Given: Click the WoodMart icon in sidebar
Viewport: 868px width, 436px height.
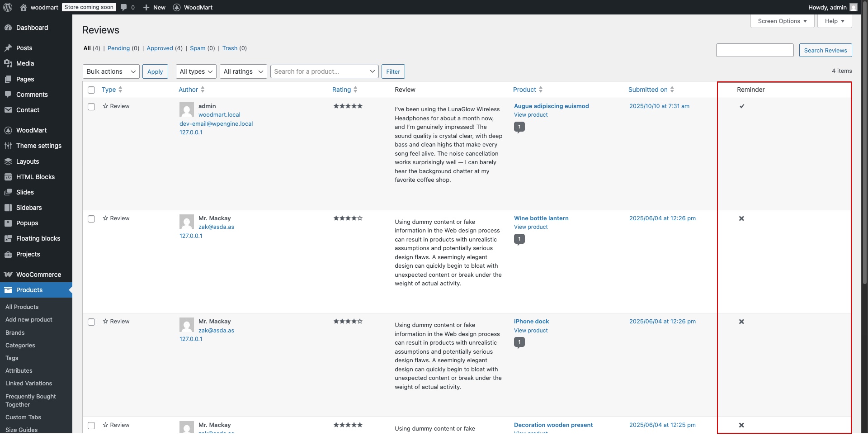Looking at the screenshot, I should (8, 130).
